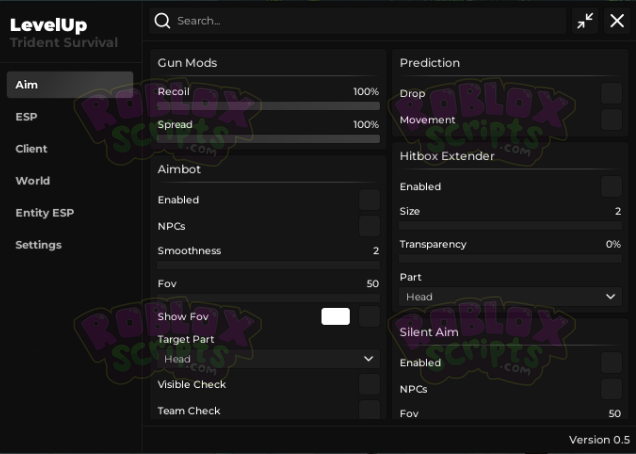The height and width of the screenshot is (454, 636).
Task: Click the Show Fov white color swatch
Action: click(x=335, y=317)
